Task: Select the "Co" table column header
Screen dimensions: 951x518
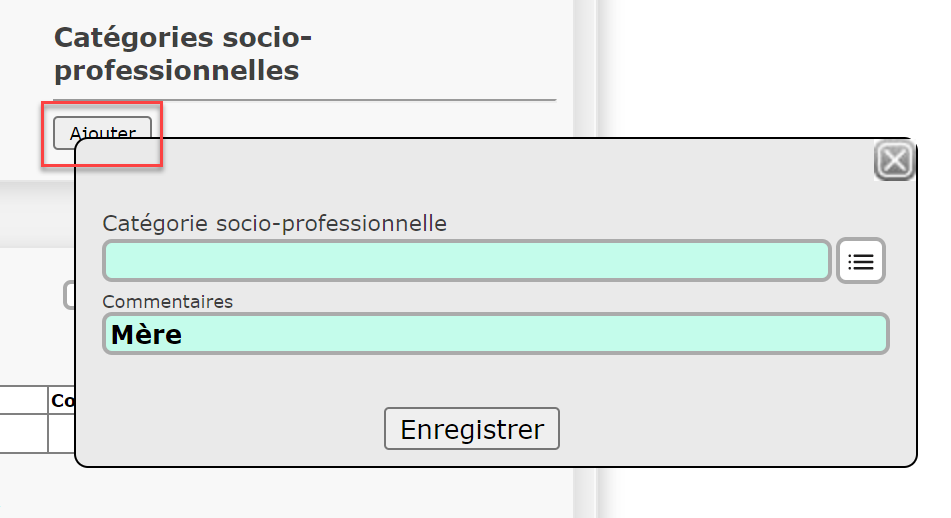Action: tap(62, 400)
